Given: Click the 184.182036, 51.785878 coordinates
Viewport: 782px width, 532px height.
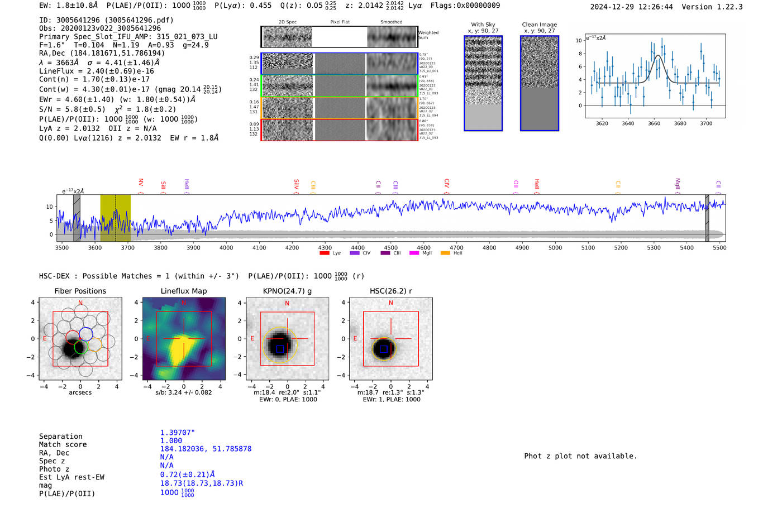Looking at the screenshot, I should pyautogui.click(x=206, y=449).
